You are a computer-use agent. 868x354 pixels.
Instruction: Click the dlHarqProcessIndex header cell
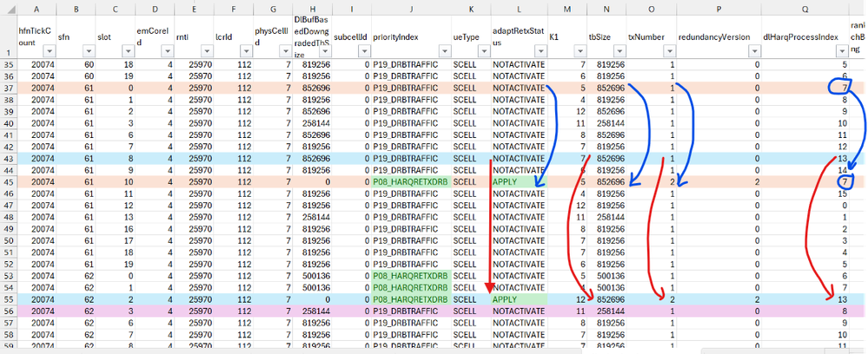pos(805,36)
